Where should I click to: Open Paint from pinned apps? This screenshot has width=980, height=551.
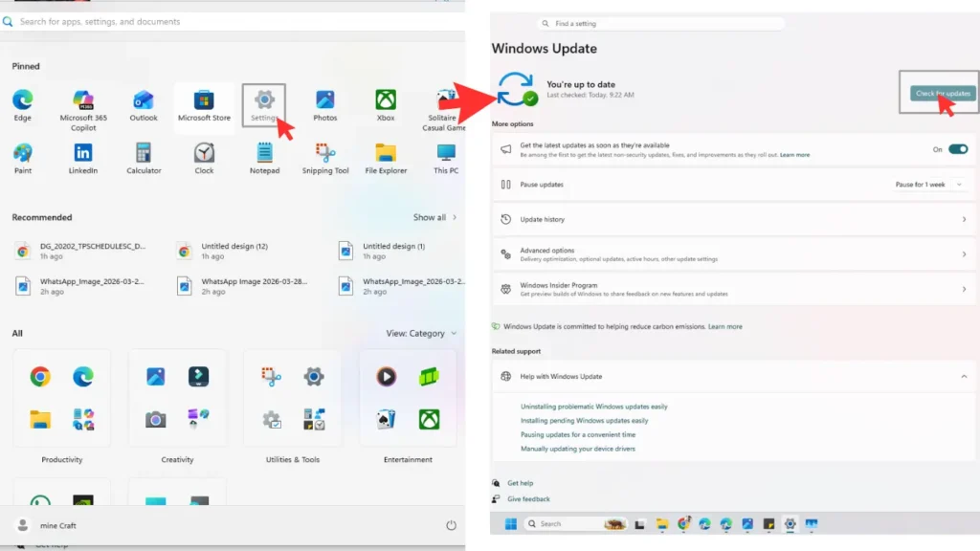(23, 153)
